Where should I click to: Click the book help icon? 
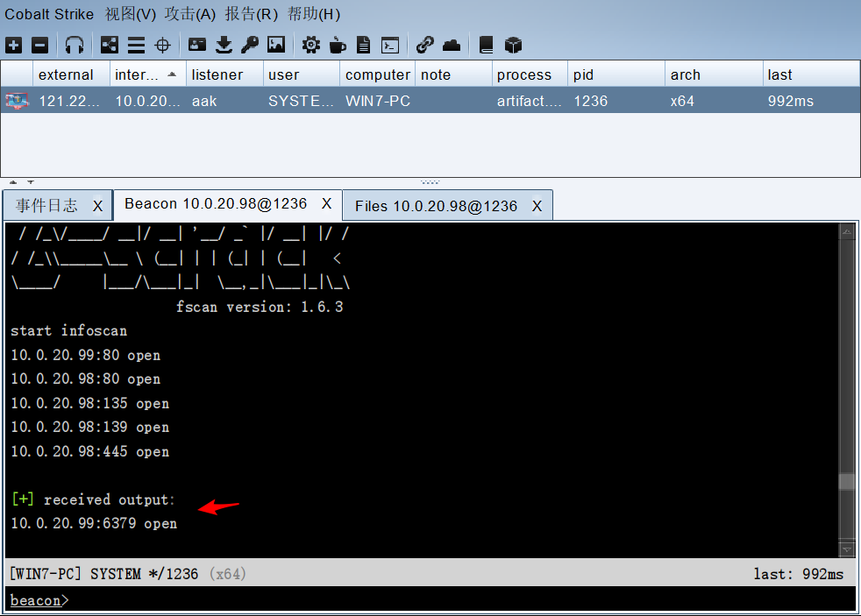(486, 45)
